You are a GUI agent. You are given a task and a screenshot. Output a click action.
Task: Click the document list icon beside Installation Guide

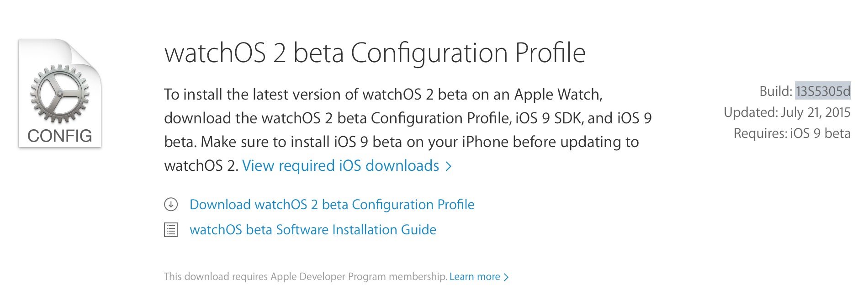[x=171, y=230]
